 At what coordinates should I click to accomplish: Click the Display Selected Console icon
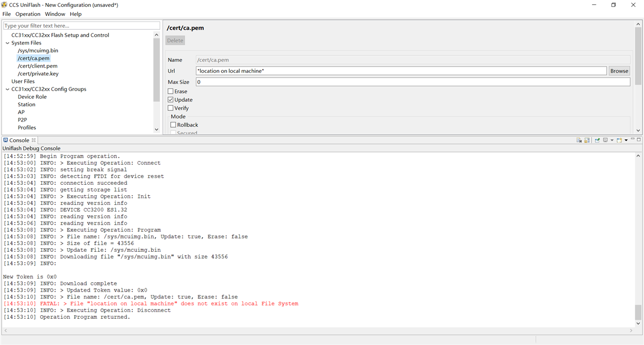605,140
